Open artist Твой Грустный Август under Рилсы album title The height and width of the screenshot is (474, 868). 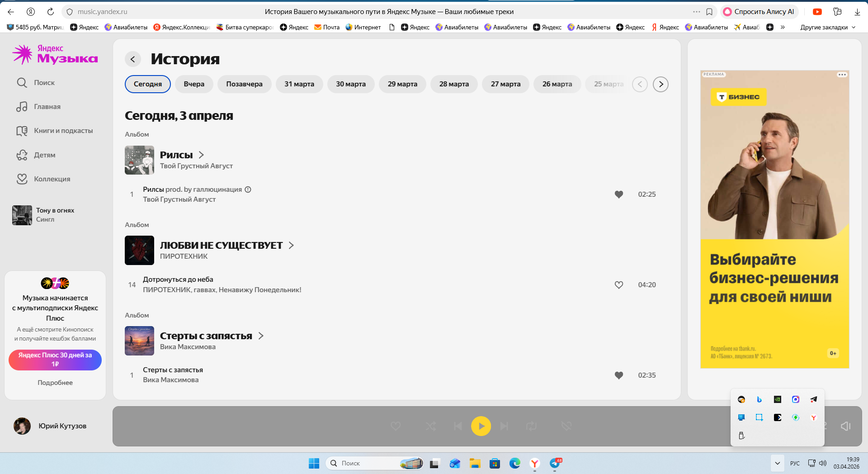click(x=196, y=166)
